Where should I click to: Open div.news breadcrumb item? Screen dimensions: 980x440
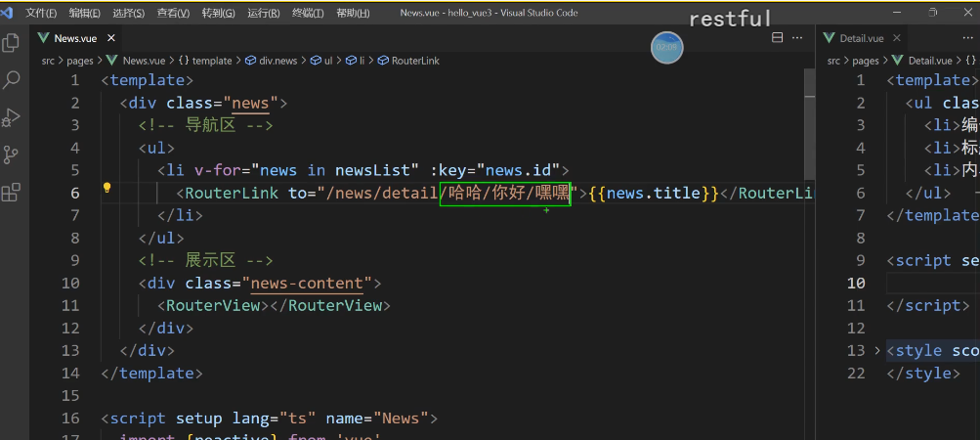point(272,61)
